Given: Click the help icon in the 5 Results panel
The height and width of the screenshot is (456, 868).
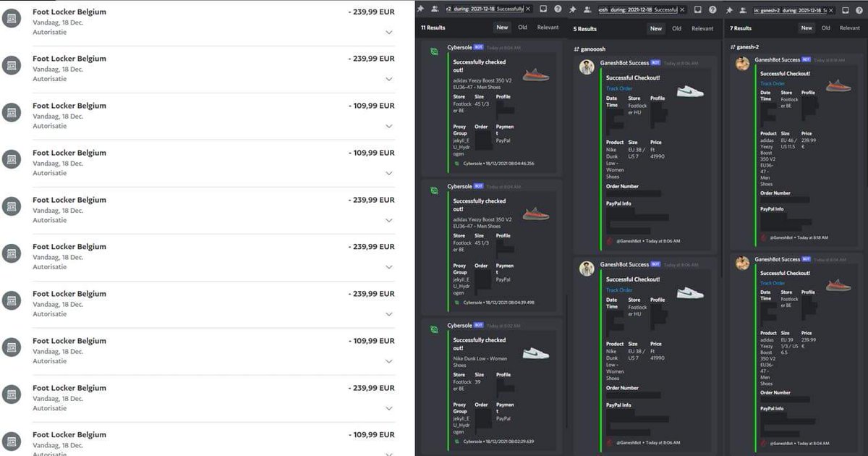Looking at the screenshot, I should pyautogui.click(x=712, y=9).
